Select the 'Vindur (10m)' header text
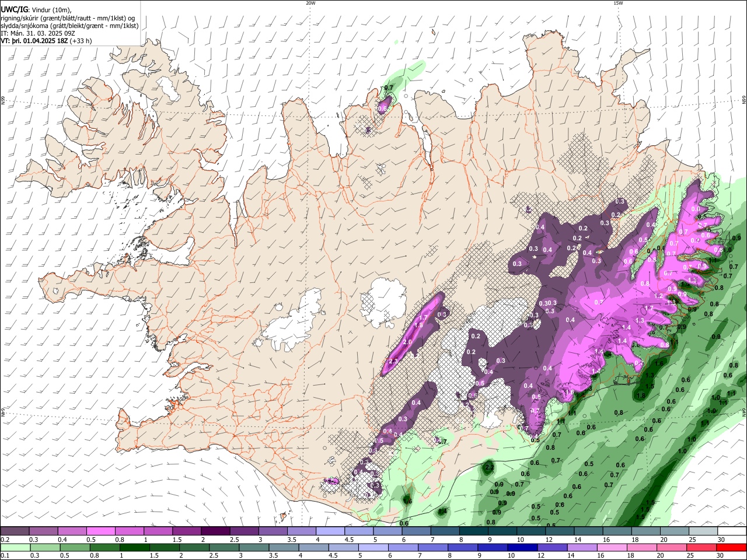 click(x=51, y=10)
